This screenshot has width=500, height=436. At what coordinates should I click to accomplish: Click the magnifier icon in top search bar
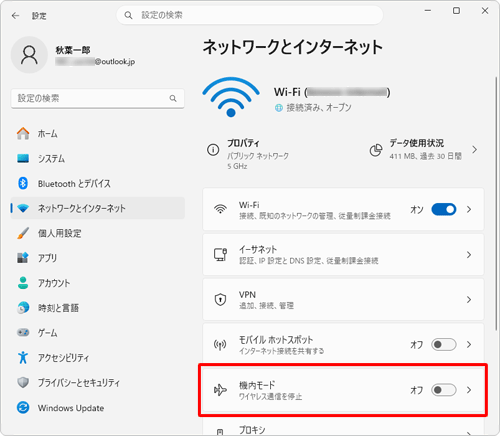128,15
